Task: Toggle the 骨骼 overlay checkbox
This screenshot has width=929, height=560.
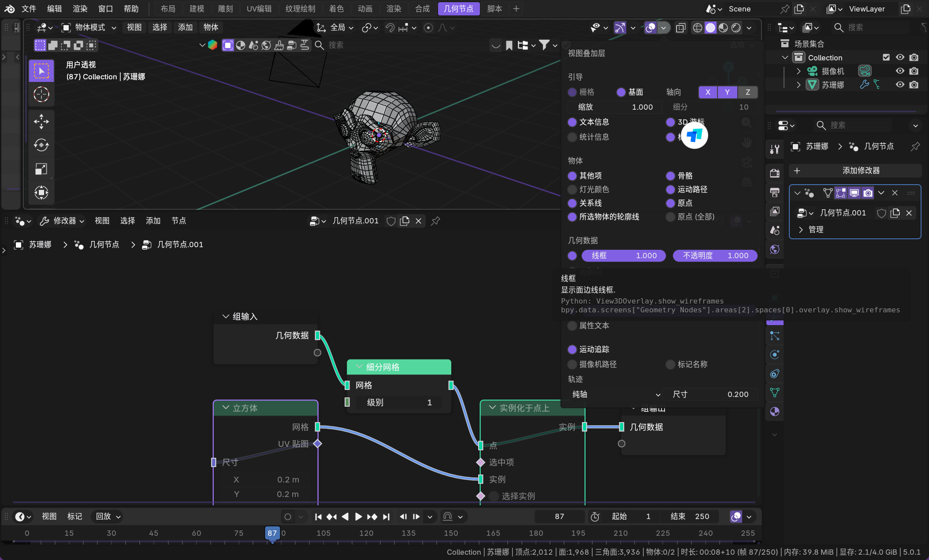Action: click(670, 176)
